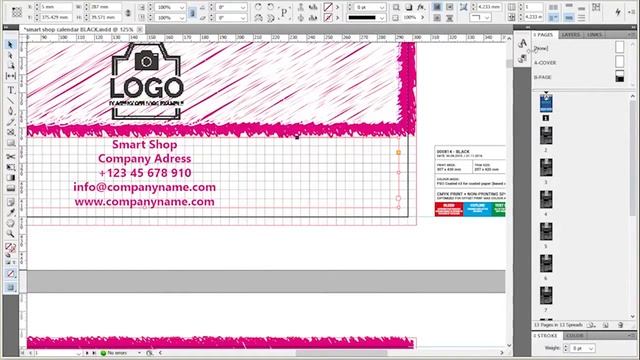Viewport: 640px width, 360px height.
Task: Click the create new page icon
Action: click(x=606, y=325)
